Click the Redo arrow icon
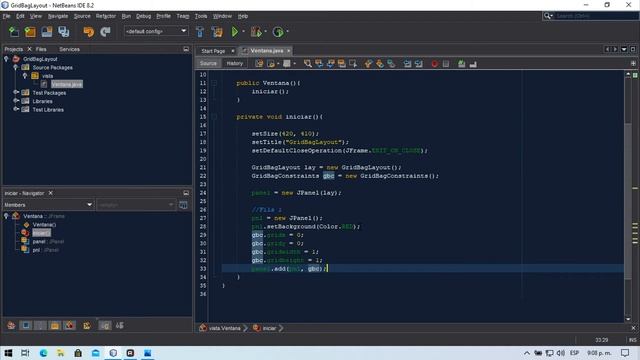 [105, 31]
